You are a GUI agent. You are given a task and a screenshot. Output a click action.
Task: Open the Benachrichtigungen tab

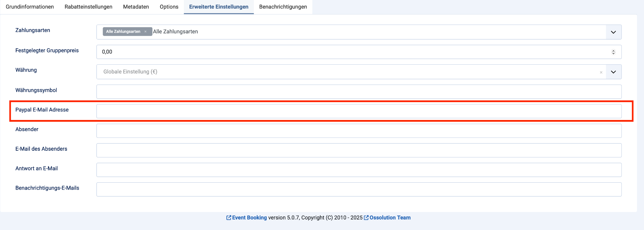[x=283, y=7]
